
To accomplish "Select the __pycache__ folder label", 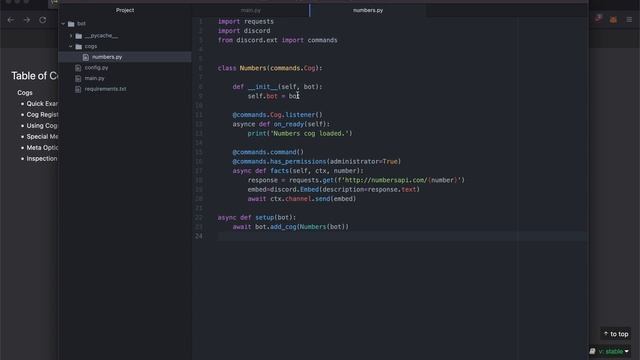I will point(101,36).
